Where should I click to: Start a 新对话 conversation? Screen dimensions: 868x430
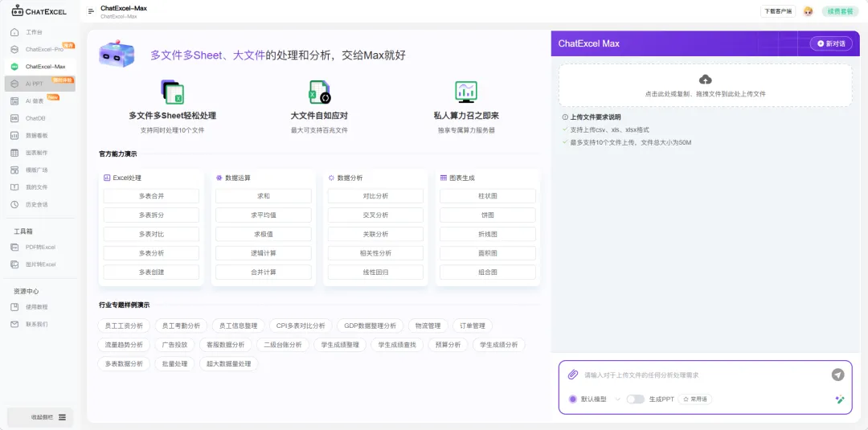point(831,43)
